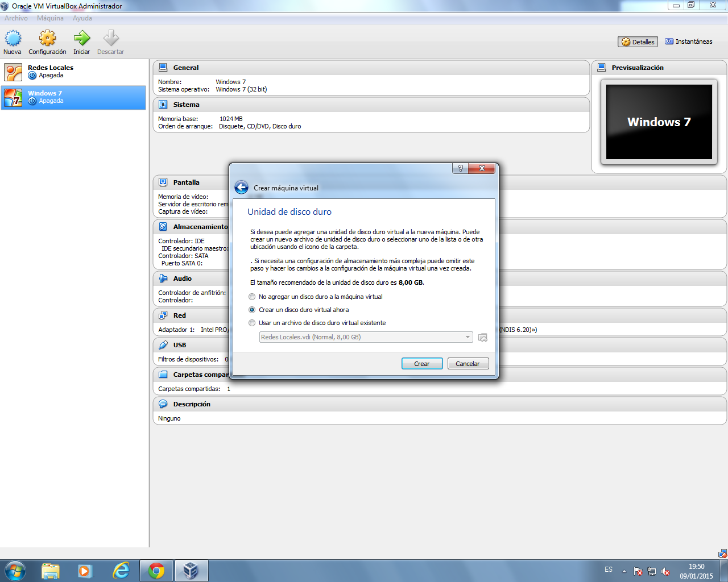This screenshot has width=728, height=582.
Task: Click the Red section icon
Action: click(163, 315)
